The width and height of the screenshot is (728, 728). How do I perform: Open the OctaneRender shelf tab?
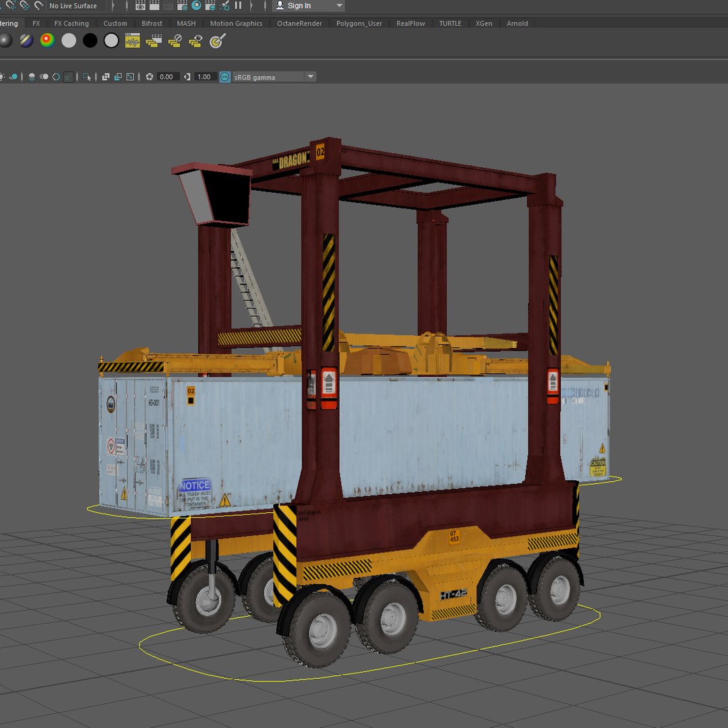[299, 23]
